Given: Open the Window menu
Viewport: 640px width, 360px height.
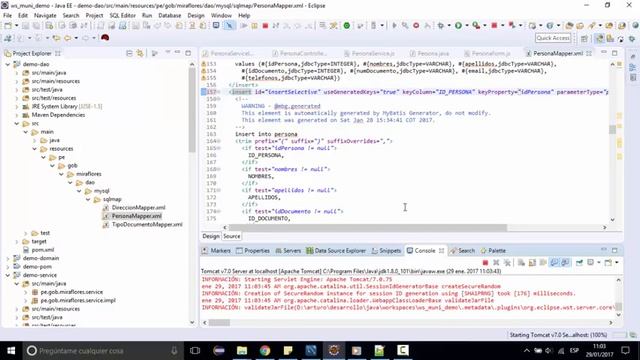Looking at the screenshot, I should 221,16.
